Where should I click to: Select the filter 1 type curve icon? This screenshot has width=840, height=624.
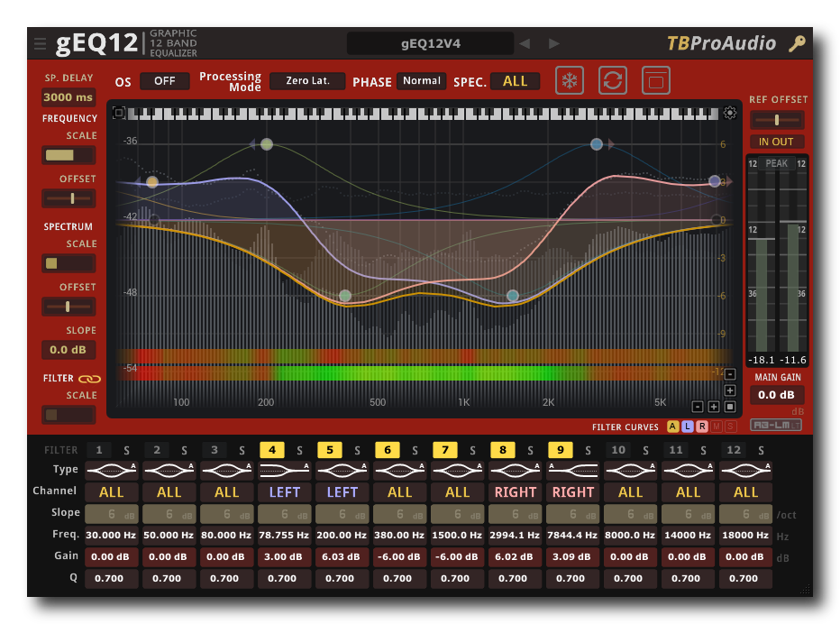coord(112,470)
